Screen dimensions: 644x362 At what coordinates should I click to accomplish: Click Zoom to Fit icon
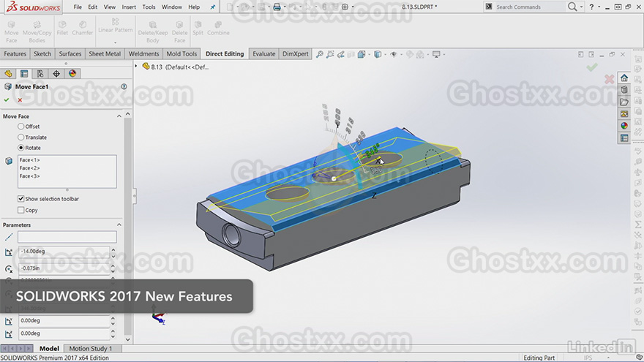point(320,54)
